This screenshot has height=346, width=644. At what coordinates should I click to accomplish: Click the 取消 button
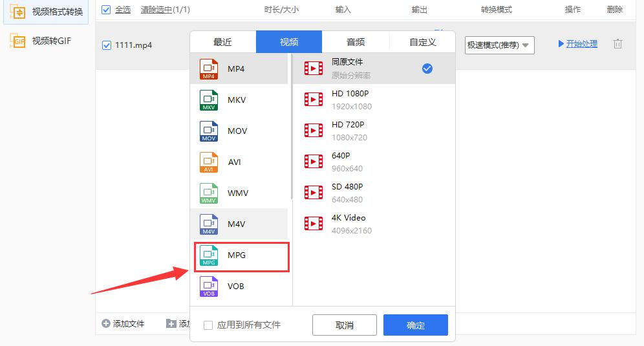345,325
